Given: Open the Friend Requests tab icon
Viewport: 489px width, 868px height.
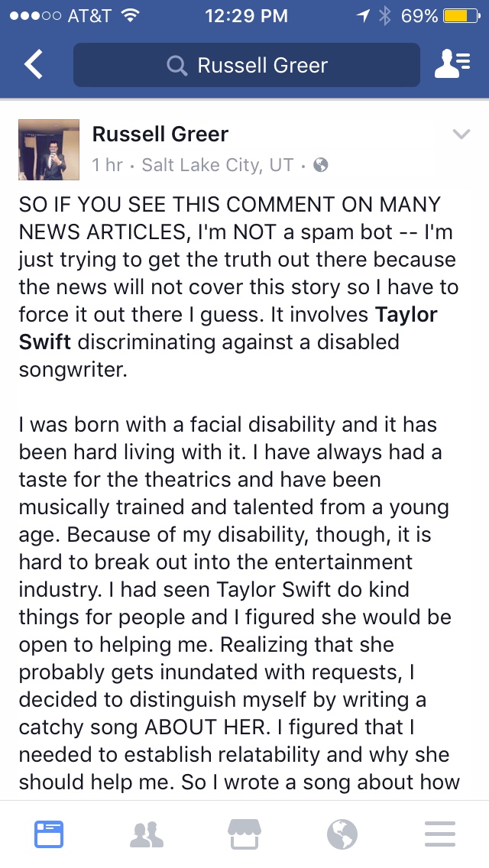Looking at the screenshot, I should [147, 834].
